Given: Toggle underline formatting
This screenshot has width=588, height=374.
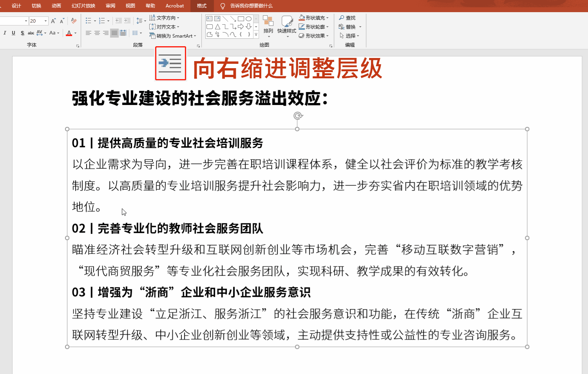Looking at the screenshot, I should 13,33.
